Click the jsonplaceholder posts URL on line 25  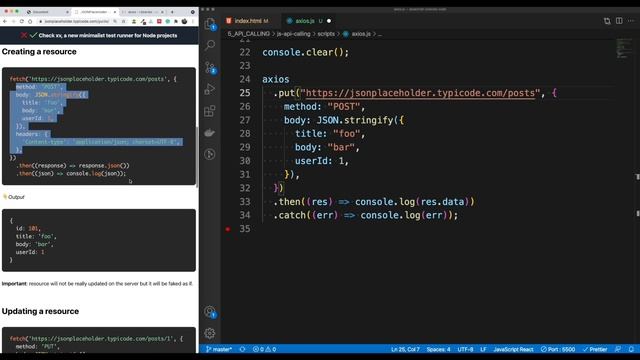(x=420, y=93)
